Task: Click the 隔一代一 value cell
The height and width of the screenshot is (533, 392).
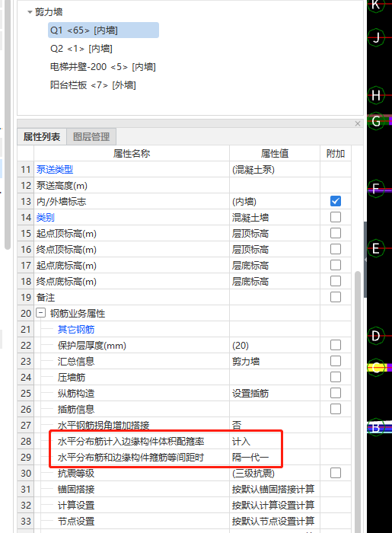Action: (275, 457)
